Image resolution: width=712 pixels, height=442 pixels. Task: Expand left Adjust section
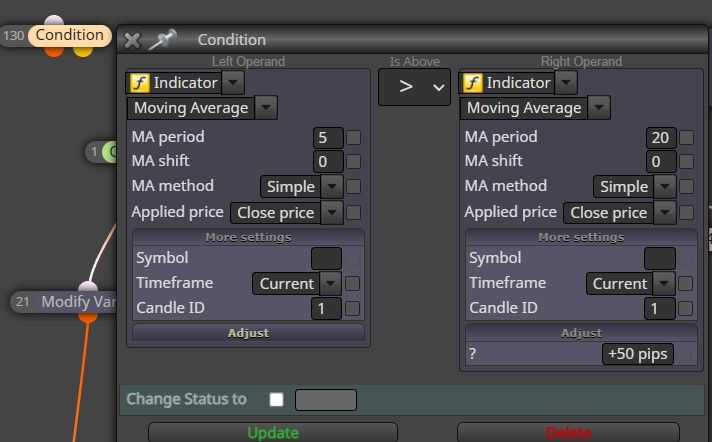[248, 333]
